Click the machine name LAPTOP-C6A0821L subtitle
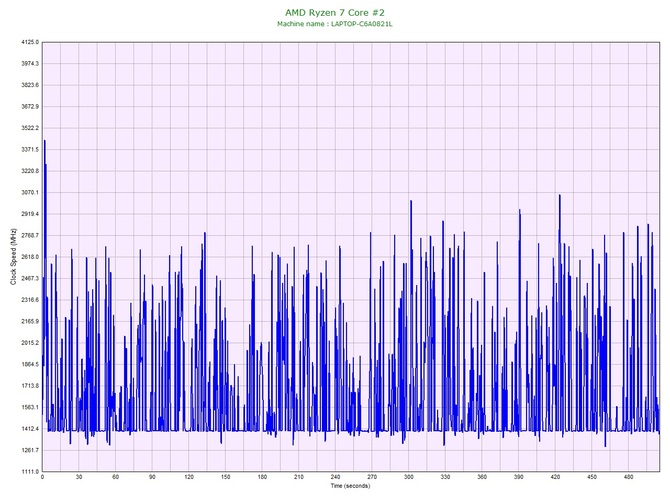The width and height of the screenshot is (670, 503). point(335,24)
